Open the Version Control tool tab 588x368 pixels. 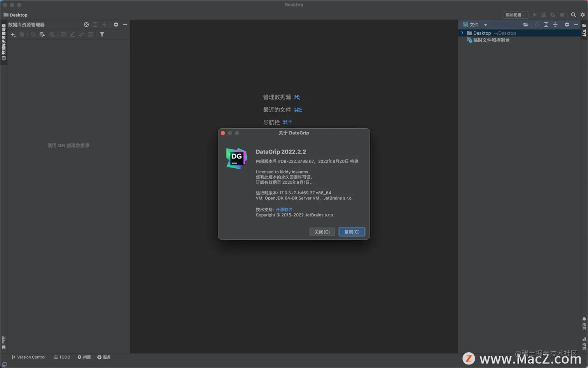(x=28, y=357)
